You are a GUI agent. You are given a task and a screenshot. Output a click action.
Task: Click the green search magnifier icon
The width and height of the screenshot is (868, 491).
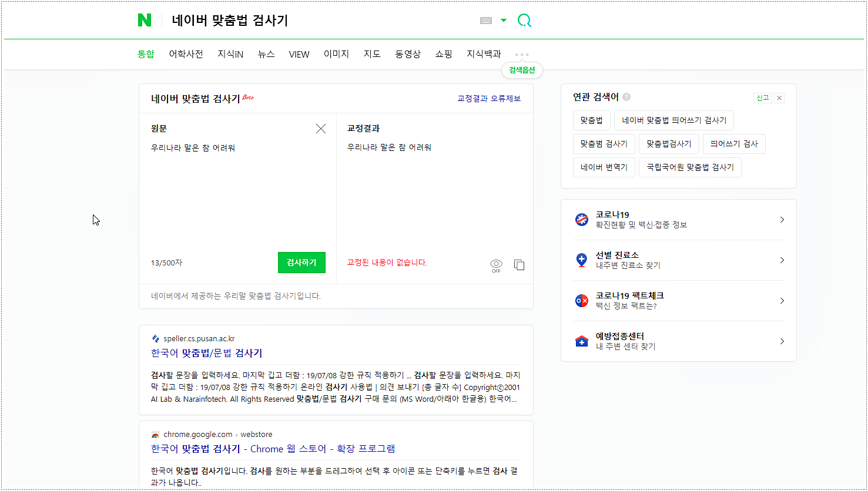[524, 21]
